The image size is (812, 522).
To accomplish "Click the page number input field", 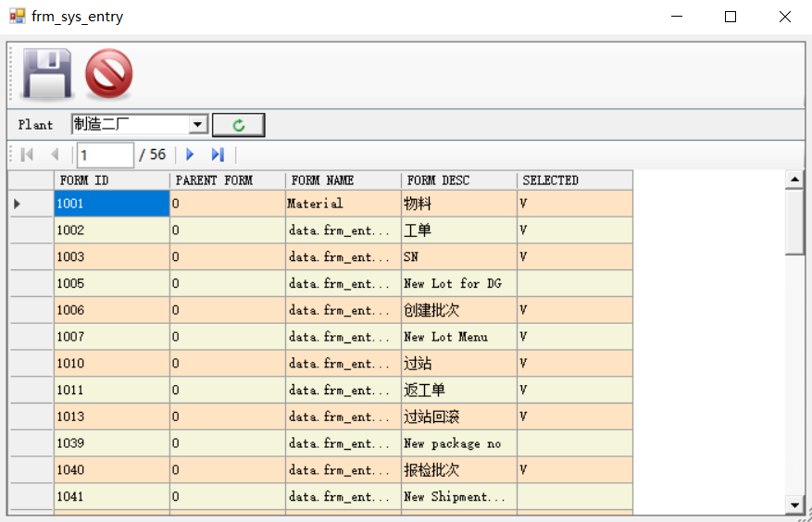I will (x=106, y=155).
